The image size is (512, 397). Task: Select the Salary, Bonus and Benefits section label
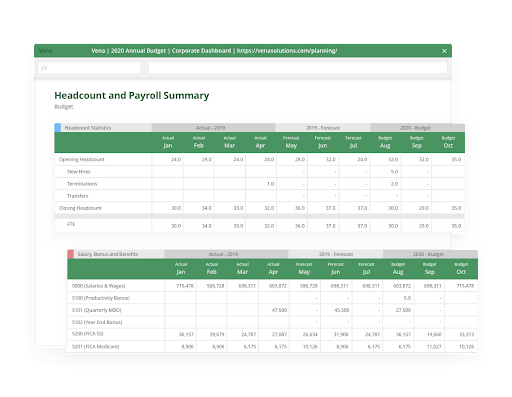pyautogui.click(x=108, y=254)
